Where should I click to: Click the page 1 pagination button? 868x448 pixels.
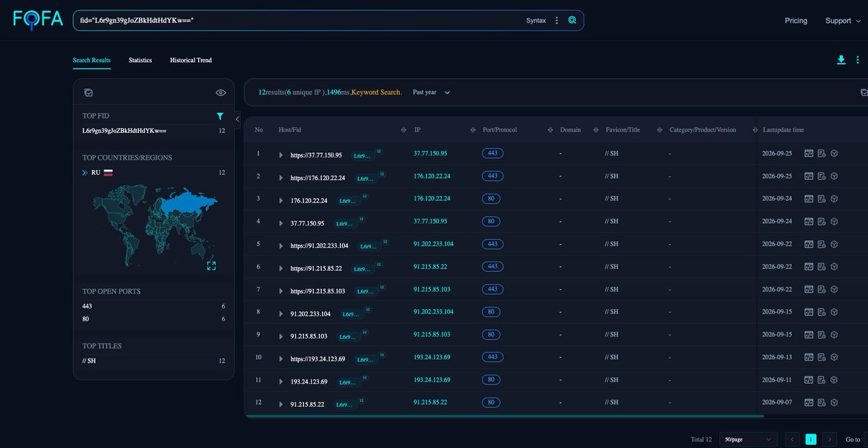coord(811,439)
